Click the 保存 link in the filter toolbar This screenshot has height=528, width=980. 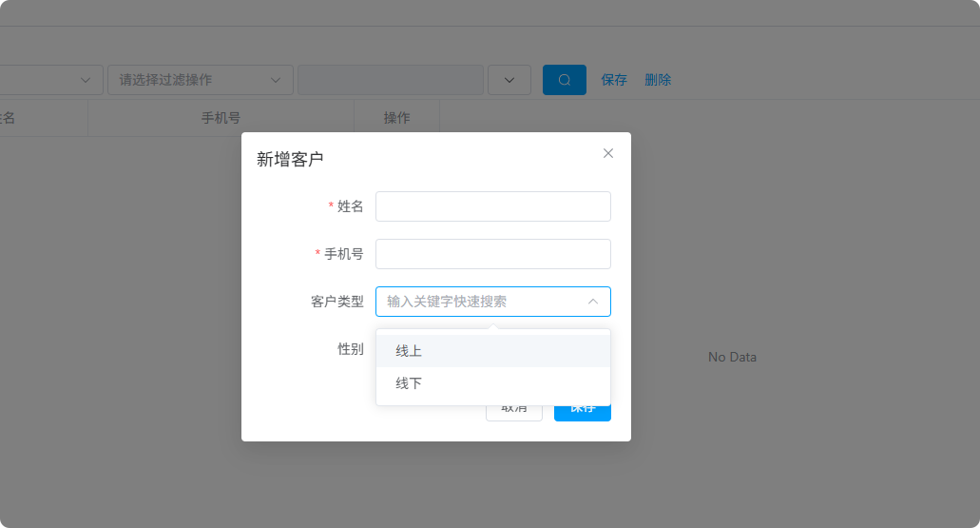pyautogui.click(x=614, y=80)
